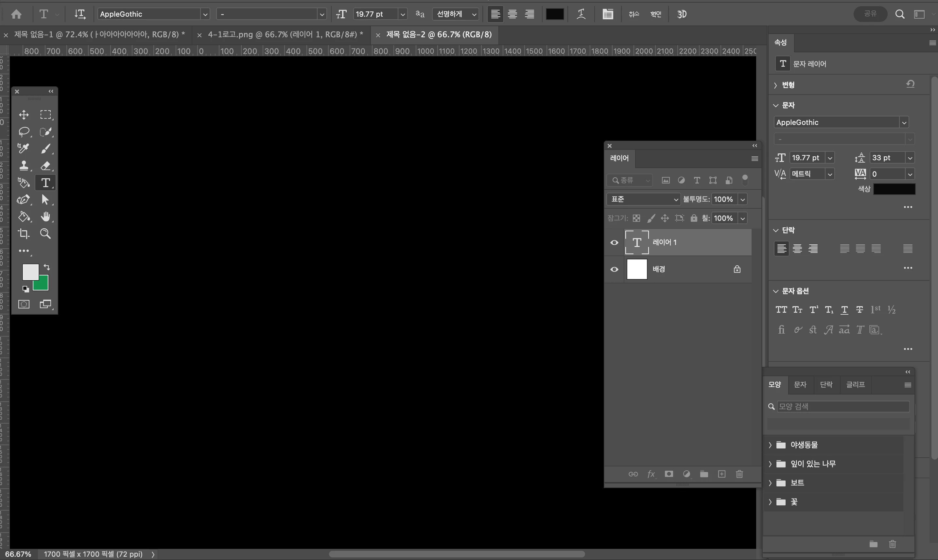938x560 pixels.
Task: Open the 표준 blend mode dropdown
Action: (643, 199)
